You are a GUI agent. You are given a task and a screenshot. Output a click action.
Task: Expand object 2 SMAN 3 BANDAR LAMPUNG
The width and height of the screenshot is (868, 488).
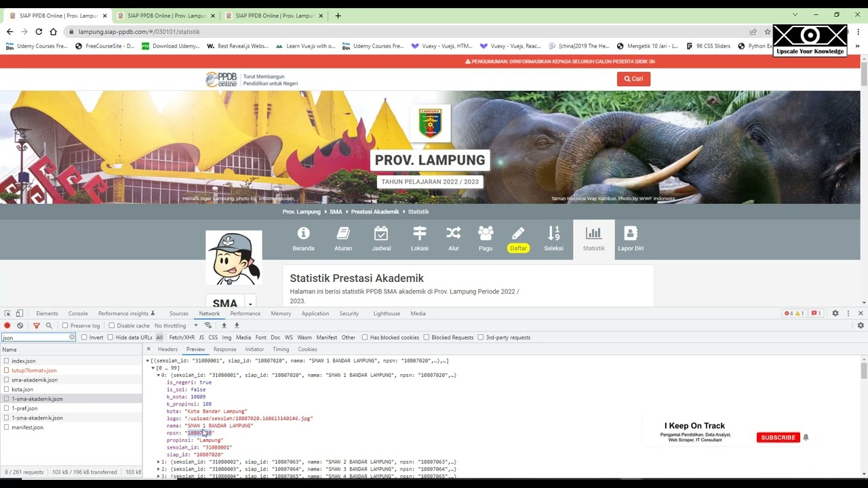click(x=159, y=470)
